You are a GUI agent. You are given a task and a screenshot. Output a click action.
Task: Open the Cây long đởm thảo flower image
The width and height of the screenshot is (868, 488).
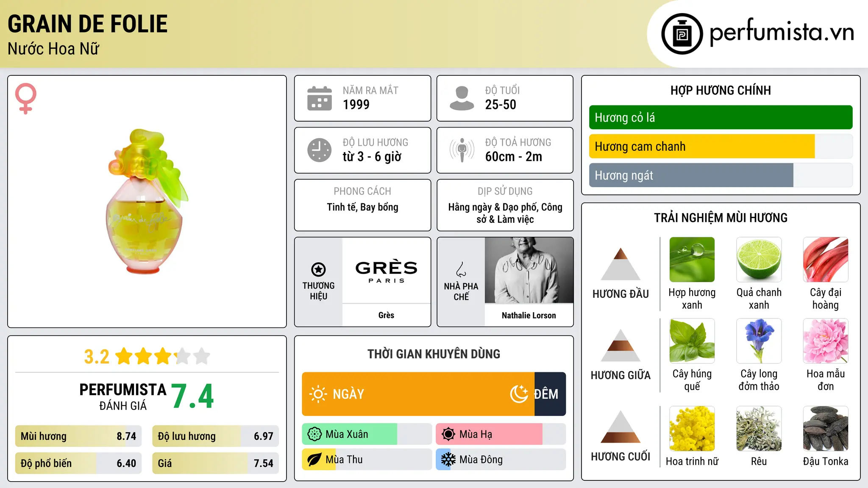click(759, 341)
